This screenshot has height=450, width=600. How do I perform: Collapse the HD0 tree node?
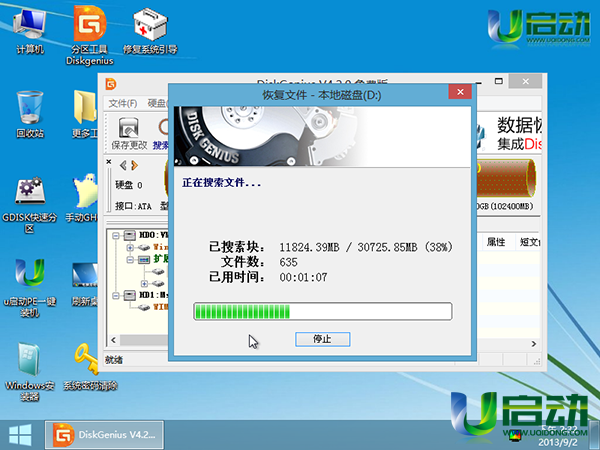(x=116, y=236)
